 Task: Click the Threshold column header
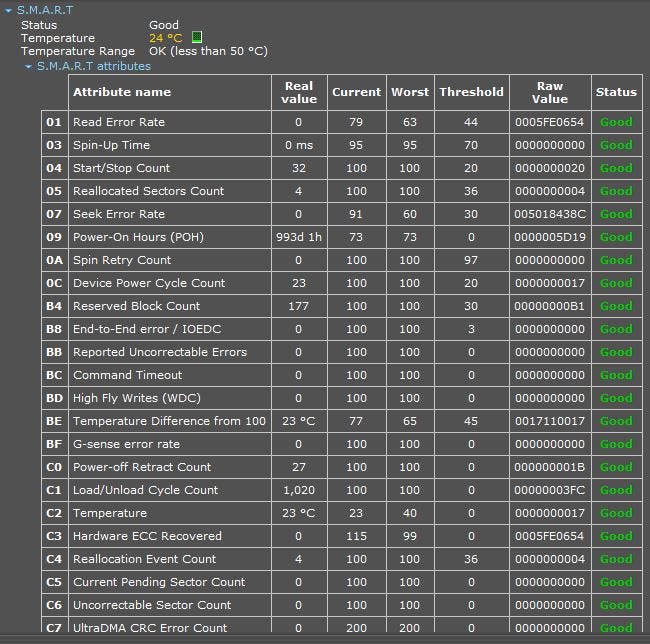point(471,92)
